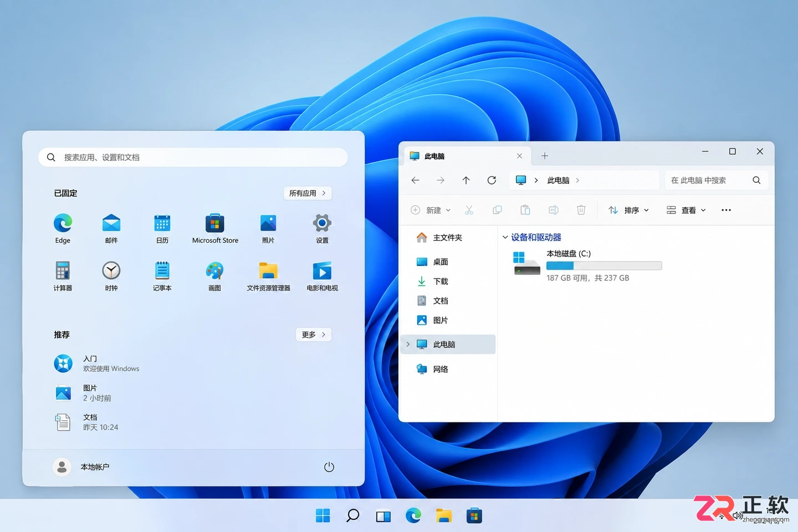Click the 所有应用 button

(x=308, y=193)
